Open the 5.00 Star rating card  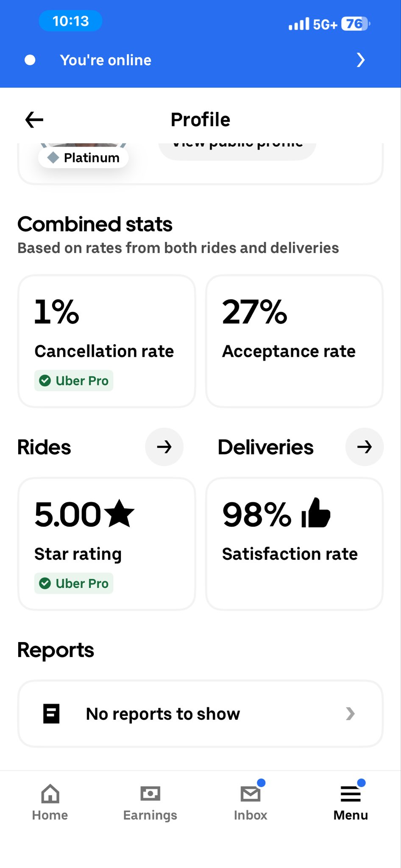tap(107, 544)
